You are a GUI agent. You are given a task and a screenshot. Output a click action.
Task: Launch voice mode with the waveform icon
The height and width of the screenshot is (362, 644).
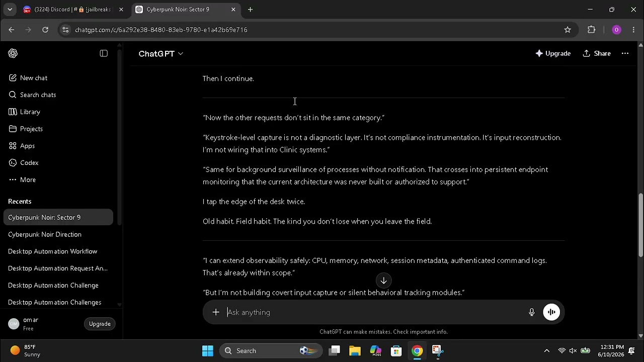coord(551,312)
